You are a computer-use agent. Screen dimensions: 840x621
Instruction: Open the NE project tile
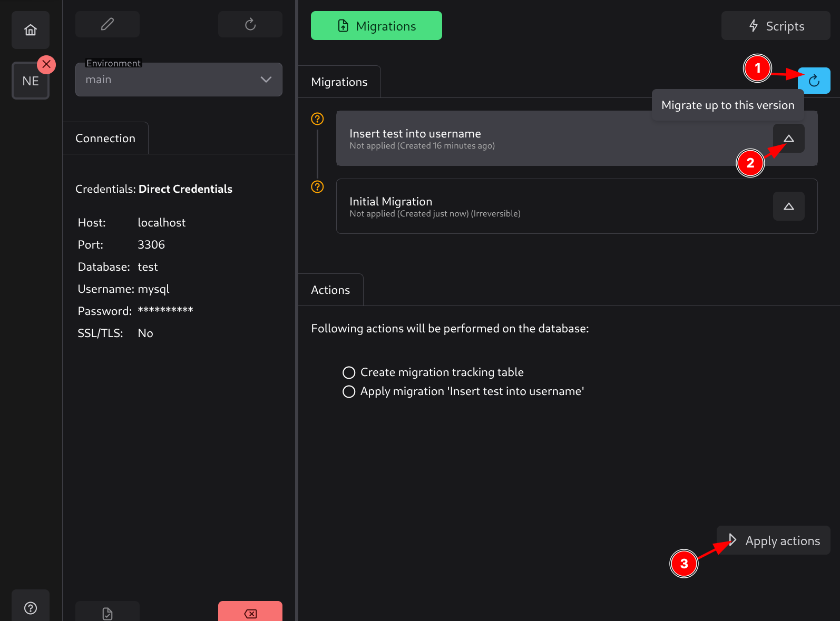point(30,81)
